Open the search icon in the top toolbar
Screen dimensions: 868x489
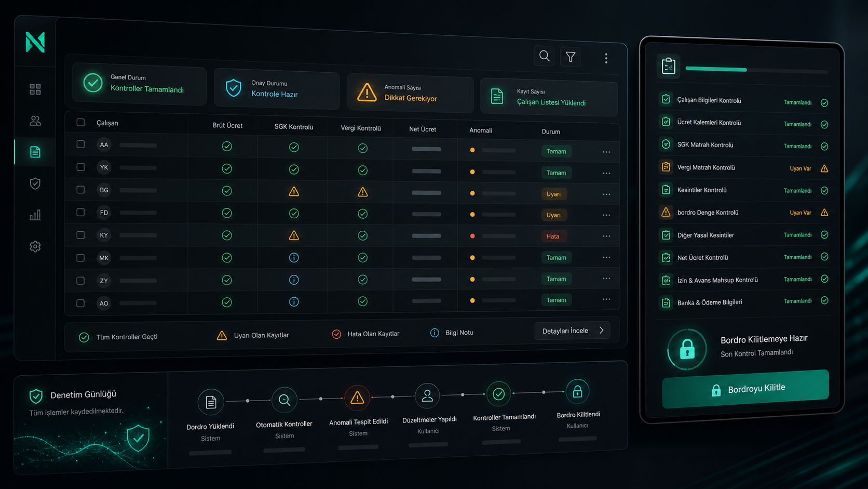click(544, 56)
